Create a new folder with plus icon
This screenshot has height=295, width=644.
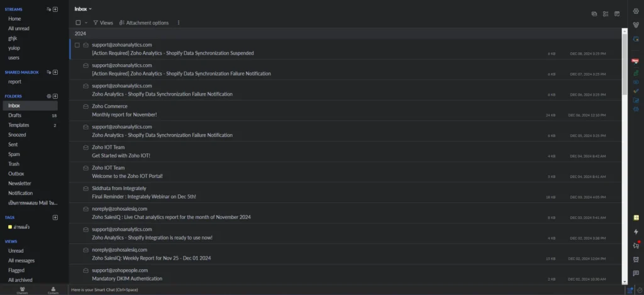tap(55, 96)
